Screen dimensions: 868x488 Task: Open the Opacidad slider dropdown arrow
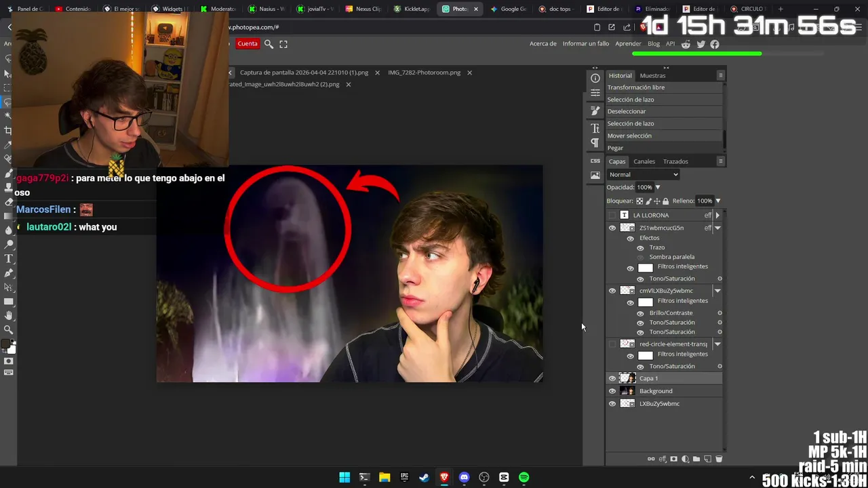click(x=657, y=188)
